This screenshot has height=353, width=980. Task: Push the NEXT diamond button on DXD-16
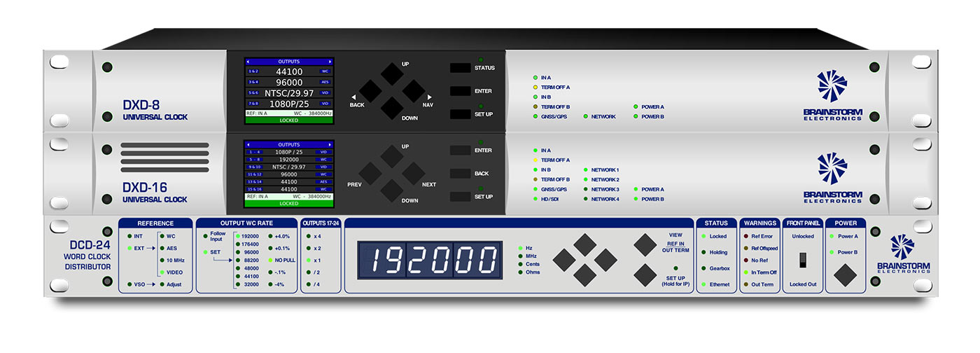(414, 173)
